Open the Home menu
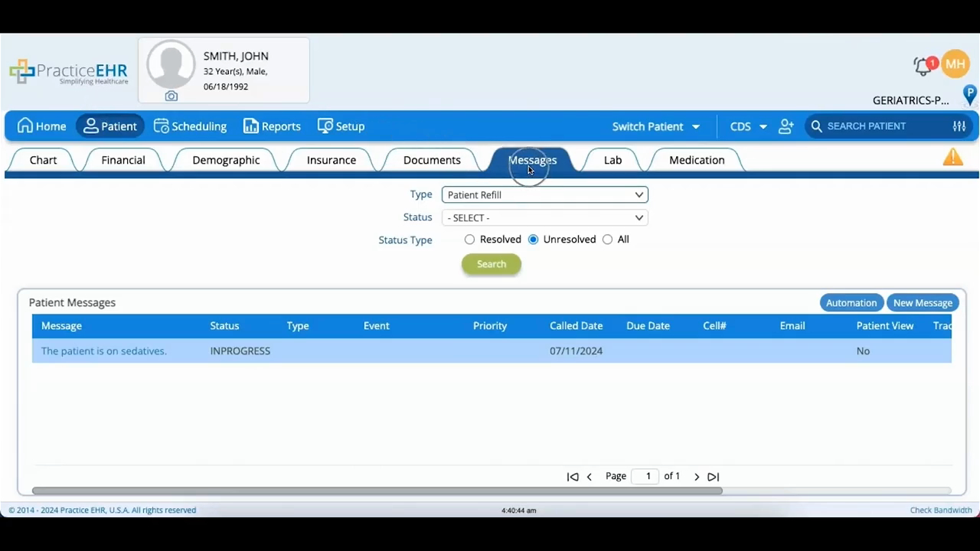Image resolution: width=980 pixels, height=551 pixels. tap(42, 126)
